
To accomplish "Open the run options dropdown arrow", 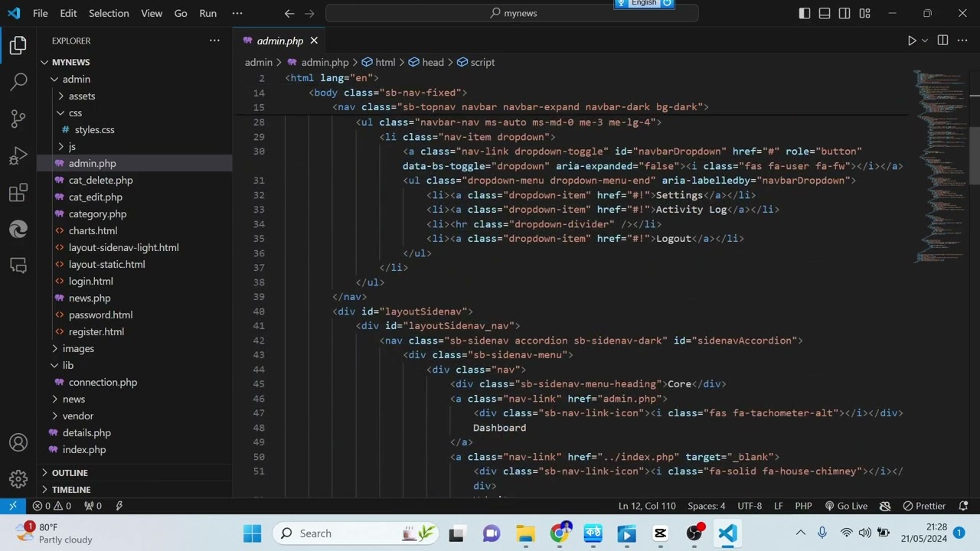I will pos(925,41).
